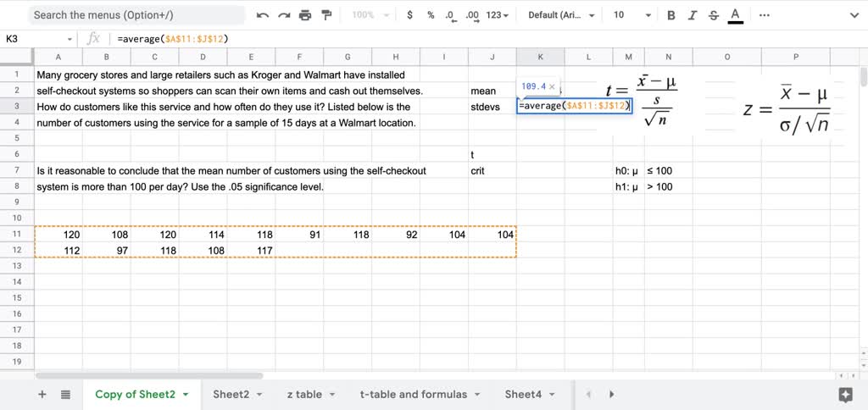Add a new sheet with plus button
Image resolution: width=868 pixels, height=410 pixels.
42,394
